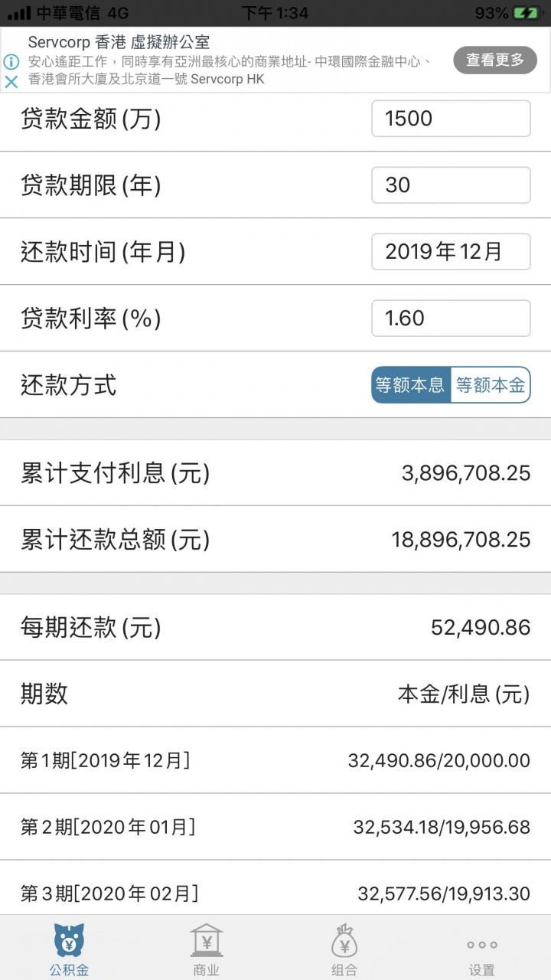This screenshot has height=980, width=551.
Task: Edit the 贷款利率 field showing 1.60
Action: pyautogui.click(x=451, y=318)
